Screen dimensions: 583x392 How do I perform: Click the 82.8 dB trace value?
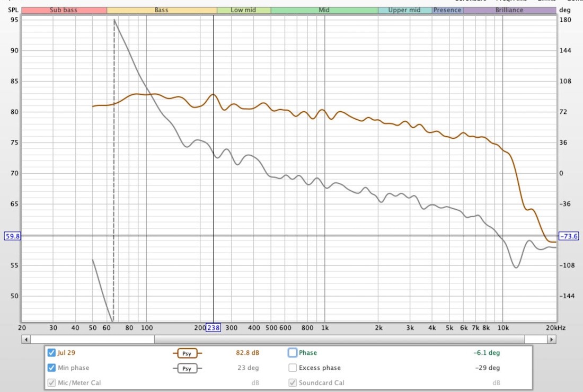(248, 353)
